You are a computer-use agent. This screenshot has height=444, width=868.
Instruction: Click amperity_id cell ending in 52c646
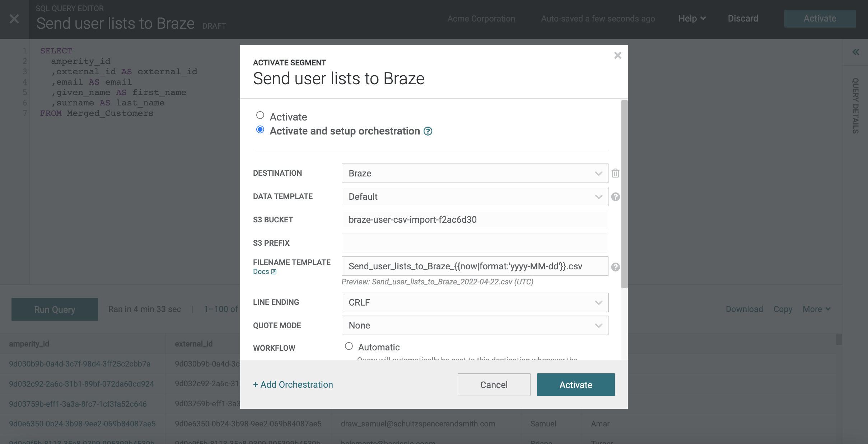pyautogui.click(x=78, y=404)
